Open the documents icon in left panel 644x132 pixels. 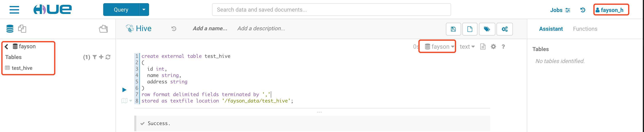tap(22, 29)
